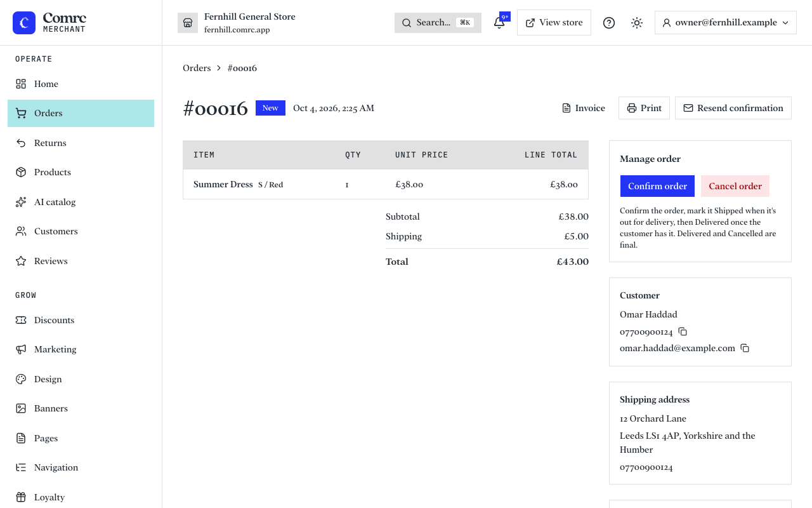Click the UNIT PRICE column header
Screen dimensions: 812x508
pyautogui.click(x=421, y=155)
